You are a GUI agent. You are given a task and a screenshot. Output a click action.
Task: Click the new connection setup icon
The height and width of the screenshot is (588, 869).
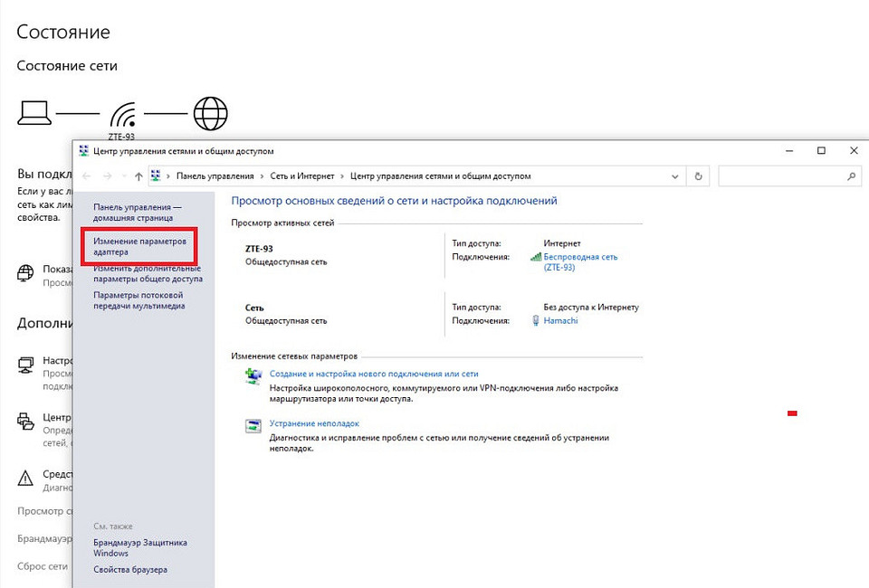point(253,376)
